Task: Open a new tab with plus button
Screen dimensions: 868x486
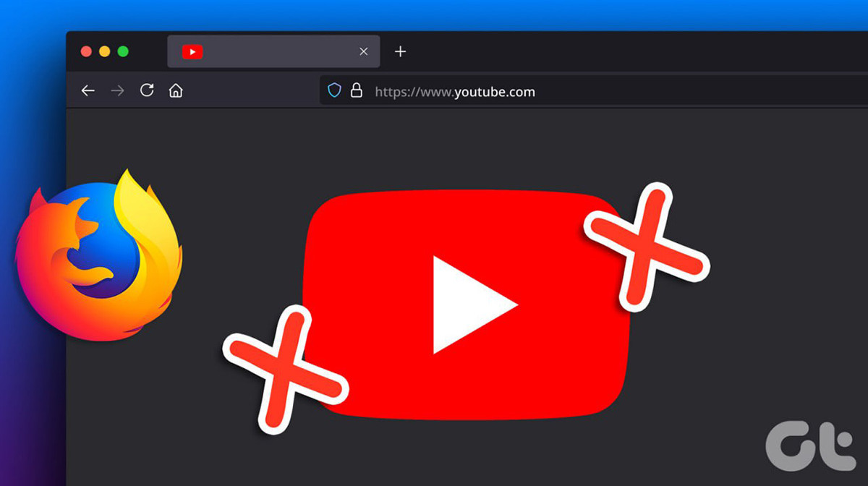Action: (400, 51)
